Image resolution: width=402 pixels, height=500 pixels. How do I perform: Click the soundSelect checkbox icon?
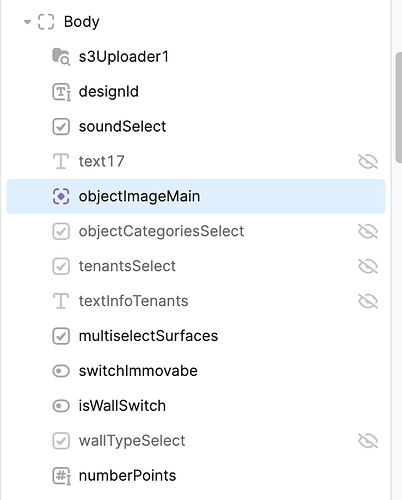[61, 127]
